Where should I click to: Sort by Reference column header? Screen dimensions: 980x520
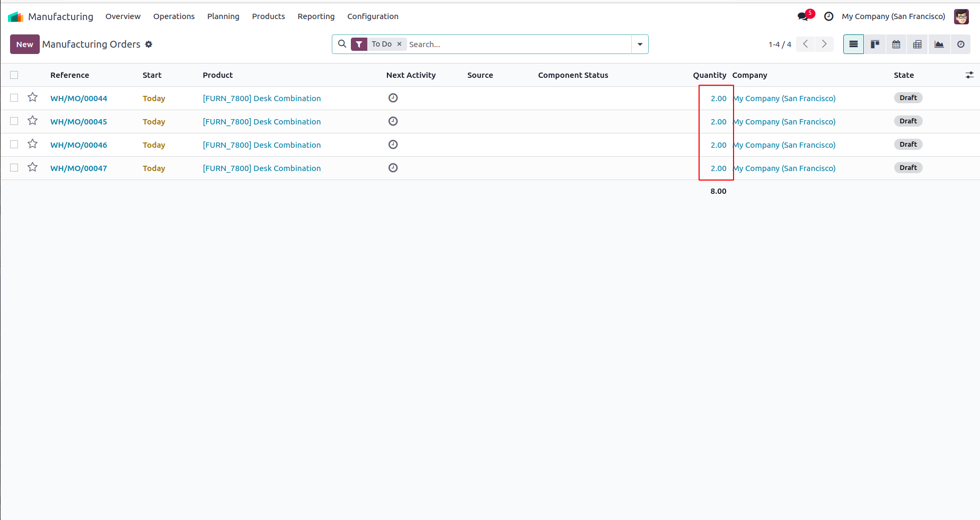[69, 75]
